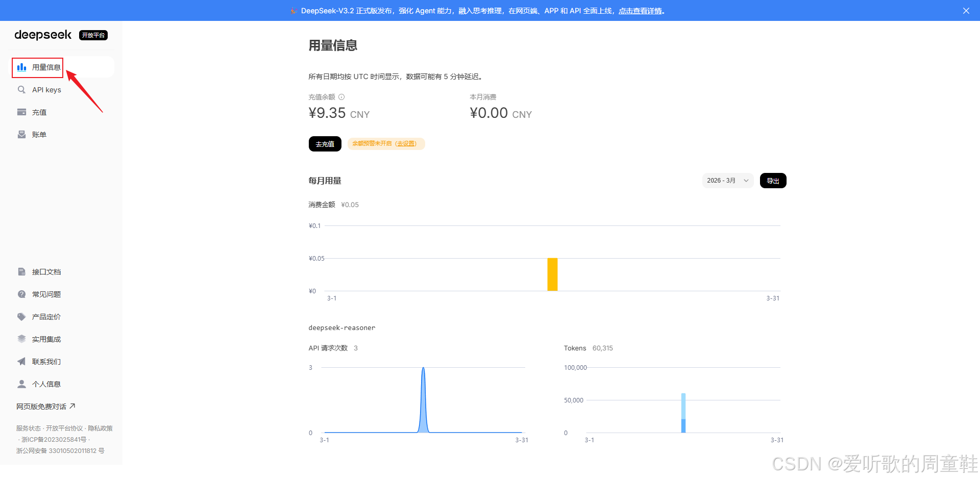This screenshot has width=980, height=480.
Task: Open 接口文档 API docs
Action: pyautogui.click(x=62, y=272)
